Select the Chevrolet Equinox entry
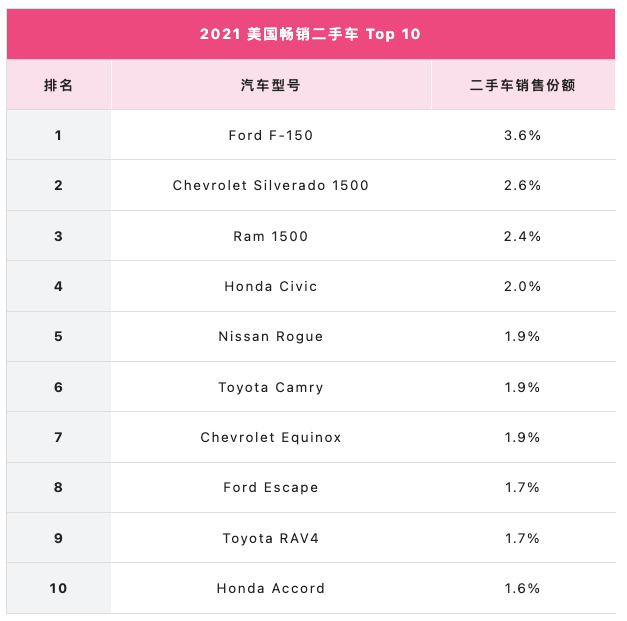Image resolution: width=627 pixels, height=621 pixels. pos(271,437)
